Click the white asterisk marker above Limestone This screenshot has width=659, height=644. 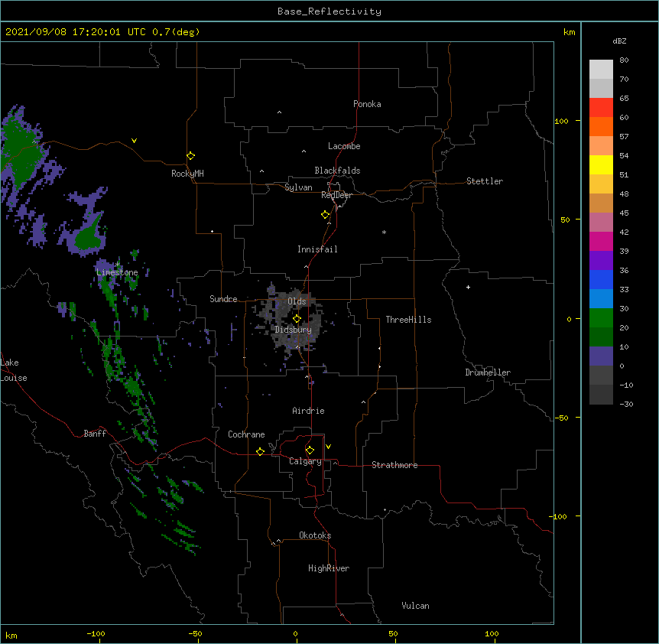118,264
